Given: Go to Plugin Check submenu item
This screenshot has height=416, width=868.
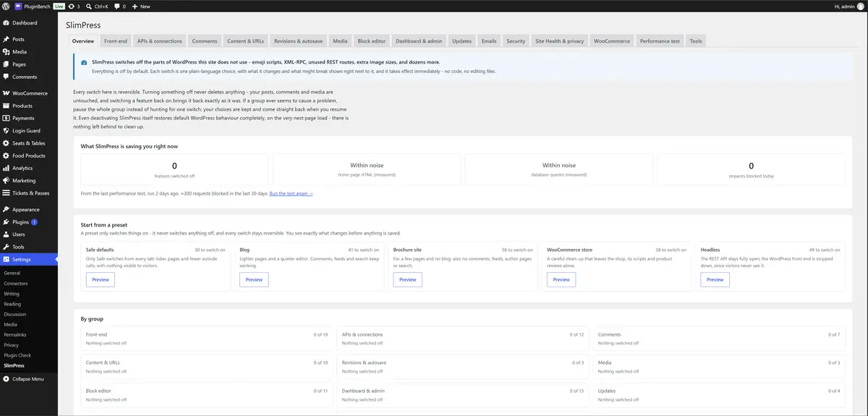Looking at the screenshot, I should click(16, 355).
